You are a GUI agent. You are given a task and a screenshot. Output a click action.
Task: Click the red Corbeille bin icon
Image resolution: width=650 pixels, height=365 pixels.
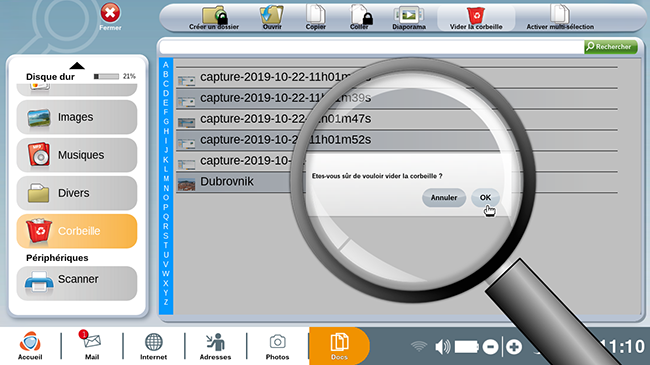(39, 231)
